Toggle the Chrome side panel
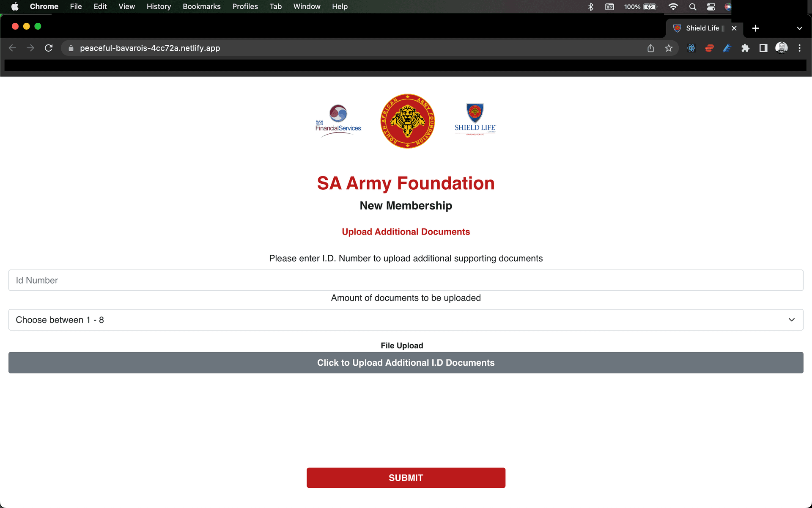Viewport: 812px width, 508px height. coord(763,48)
